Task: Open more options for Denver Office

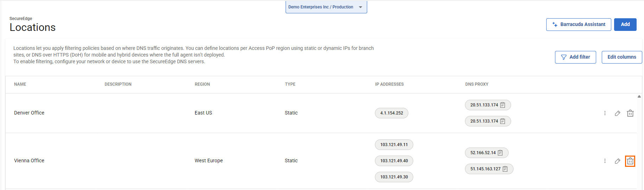Action: coord(605,113)
